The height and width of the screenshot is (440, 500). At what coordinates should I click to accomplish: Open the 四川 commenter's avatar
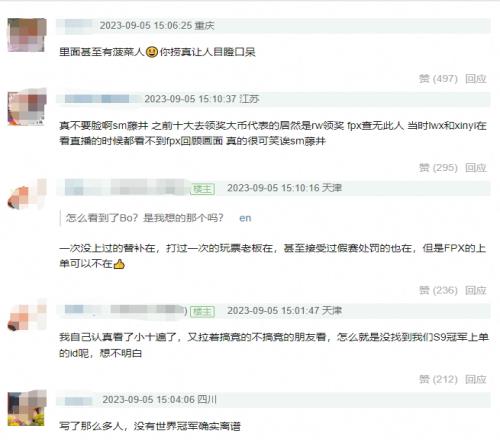pyautogui.click(x=27, y=409)
